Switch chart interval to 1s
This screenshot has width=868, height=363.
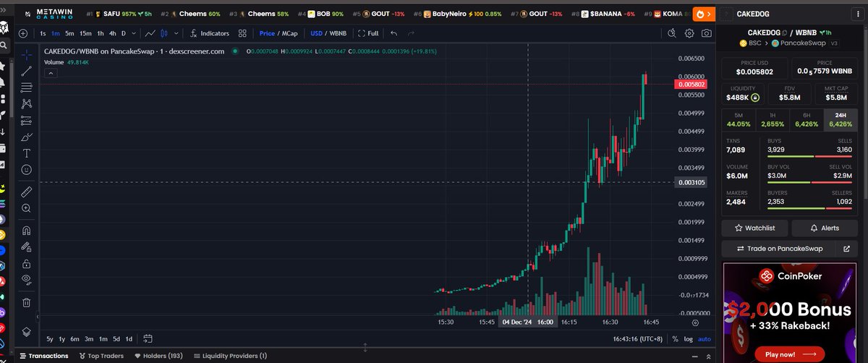click(43, 33)
